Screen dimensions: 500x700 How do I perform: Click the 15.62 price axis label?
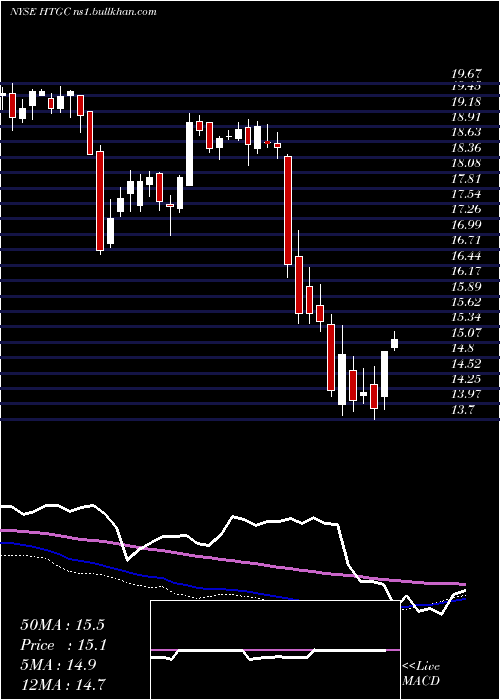coord(466,302)
